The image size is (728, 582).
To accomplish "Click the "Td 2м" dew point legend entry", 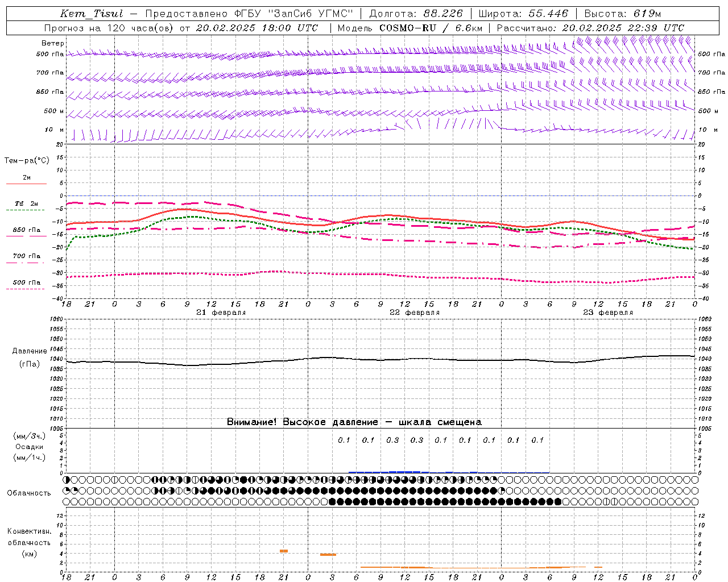I will (x=27, y=203).
